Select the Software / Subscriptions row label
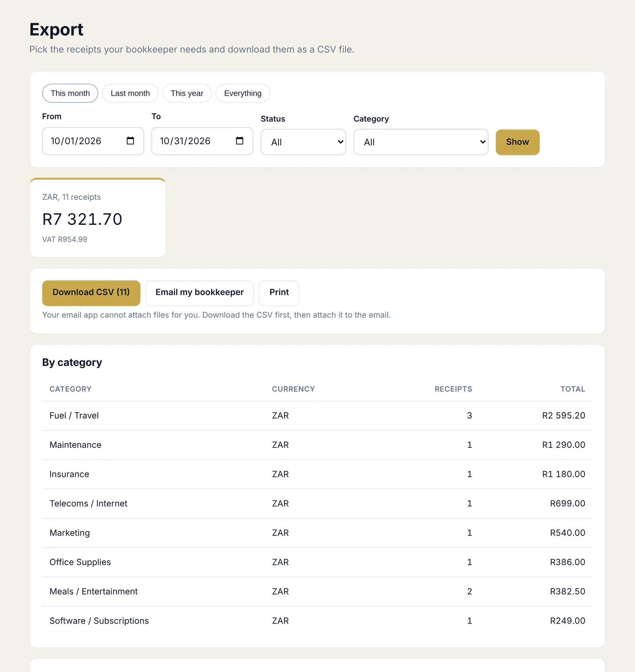 99,621
